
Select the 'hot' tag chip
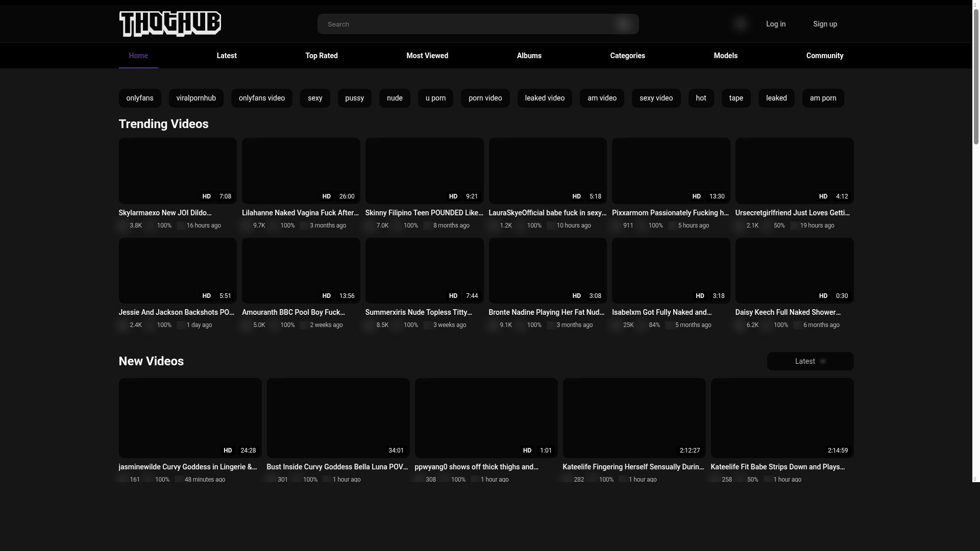(701, 98)
